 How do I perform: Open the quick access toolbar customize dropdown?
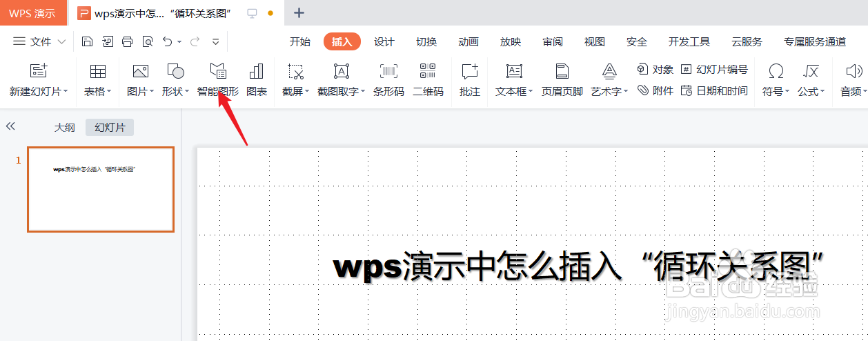point(215,42)
